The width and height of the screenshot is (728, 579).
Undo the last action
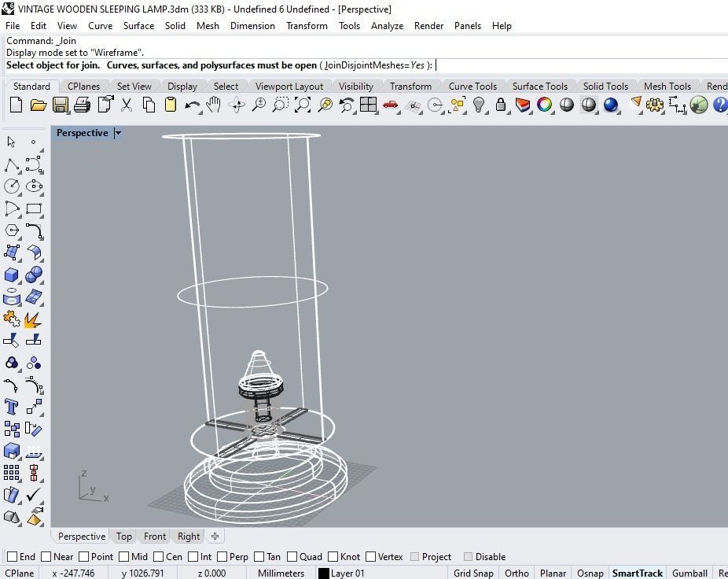[x=191, y=105]
